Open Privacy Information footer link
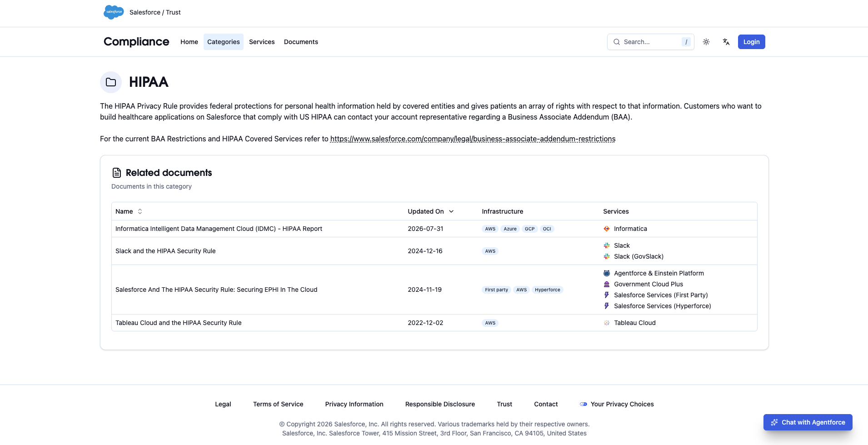The width and height of the screenshot is (868, 445). pyautogui.click(x=354, y=404)
